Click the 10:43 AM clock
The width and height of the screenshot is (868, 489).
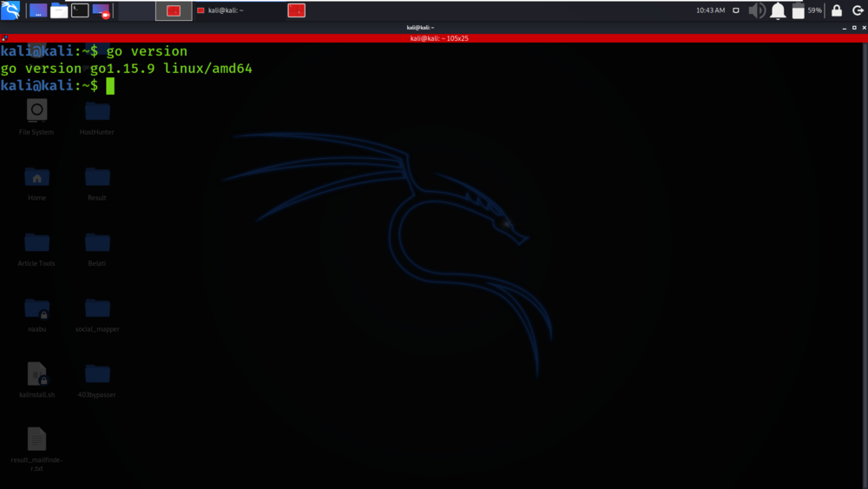[710, 10]
